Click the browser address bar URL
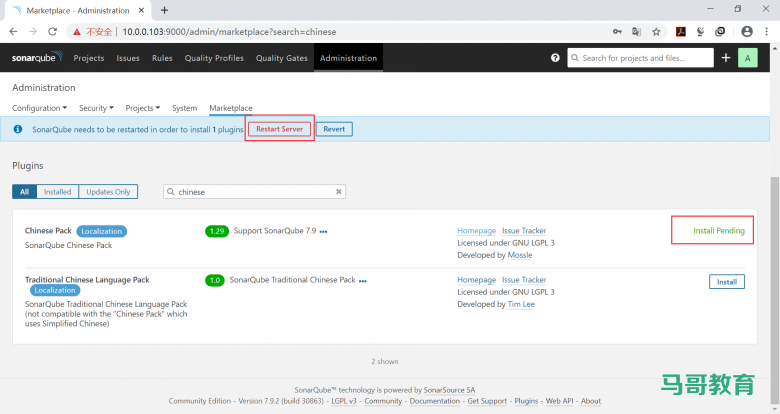 (229, 32)
